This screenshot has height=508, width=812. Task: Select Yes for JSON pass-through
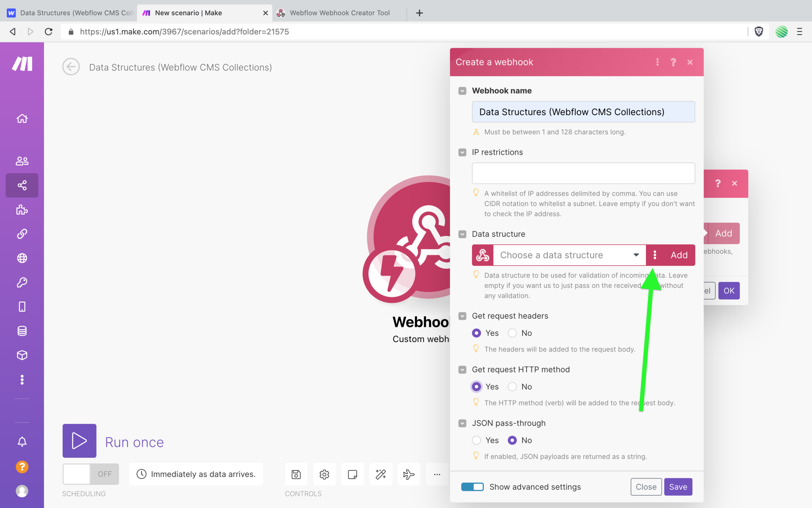(x=476, y=440)
